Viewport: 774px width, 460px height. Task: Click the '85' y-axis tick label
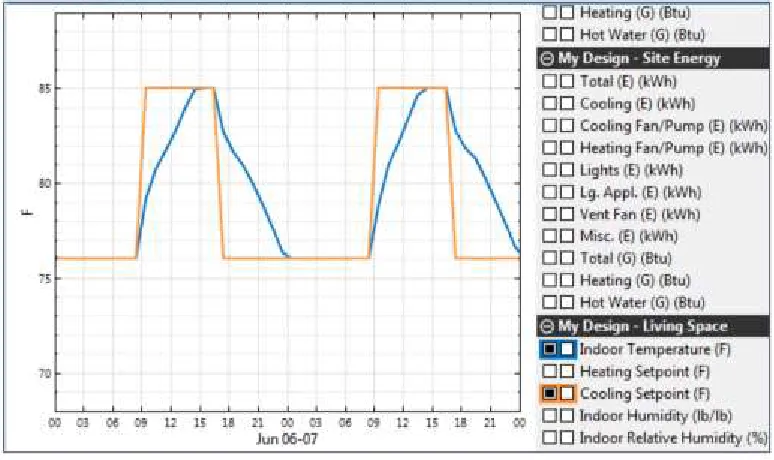pyautogui.click(x=44, y=90)
